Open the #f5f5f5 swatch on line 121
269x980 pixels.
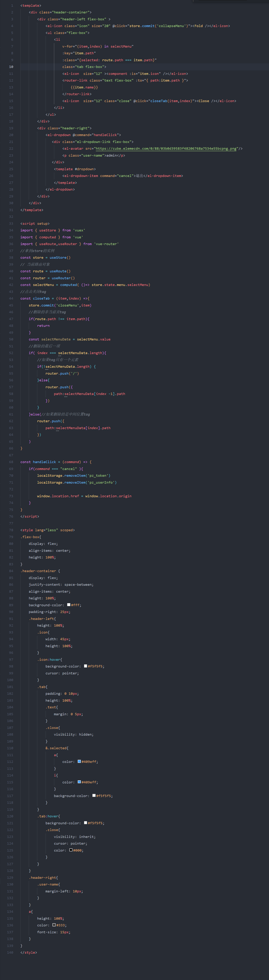pyautogui.click(x=86, y=823)
